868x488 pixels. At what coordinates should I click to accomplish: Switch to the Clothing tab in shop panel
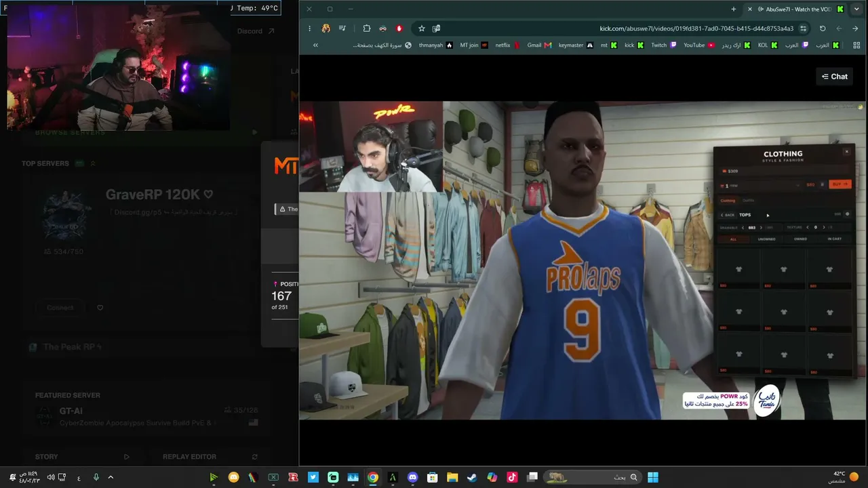click(728, 201)
